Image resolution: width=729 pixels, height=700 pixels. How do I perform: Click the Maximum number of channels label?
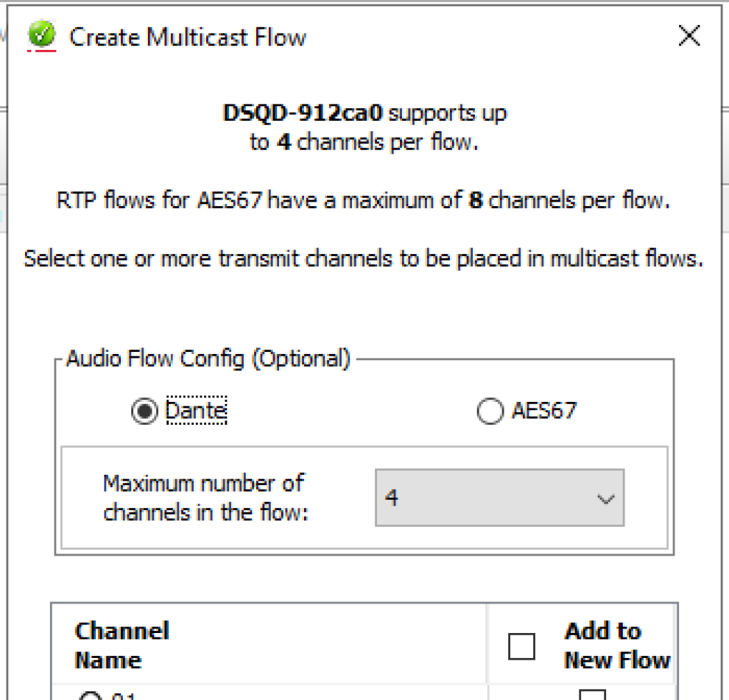tap(204, 498)
